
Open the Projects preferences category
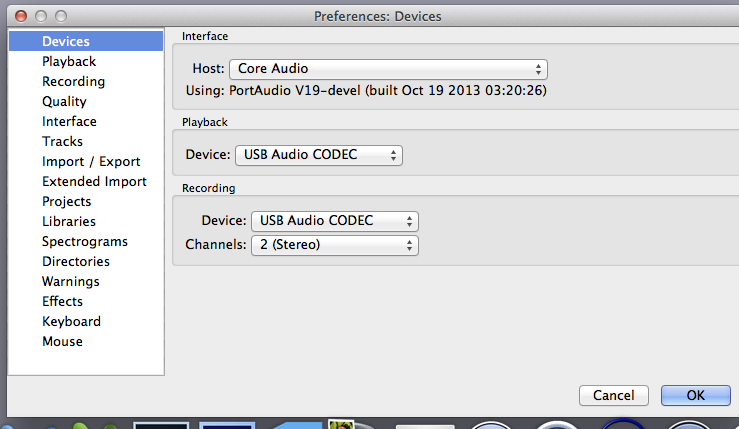tap(66, 201)
